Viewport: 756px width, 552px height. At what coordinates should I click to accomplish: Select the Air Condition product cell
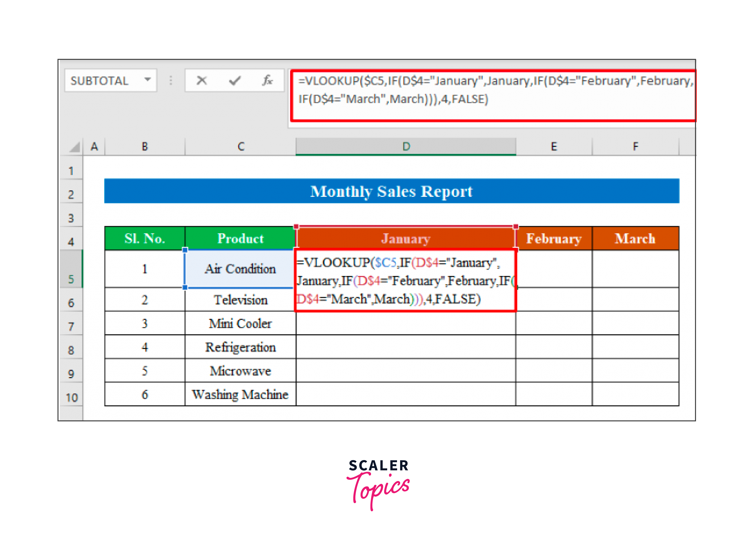point(241,269)
